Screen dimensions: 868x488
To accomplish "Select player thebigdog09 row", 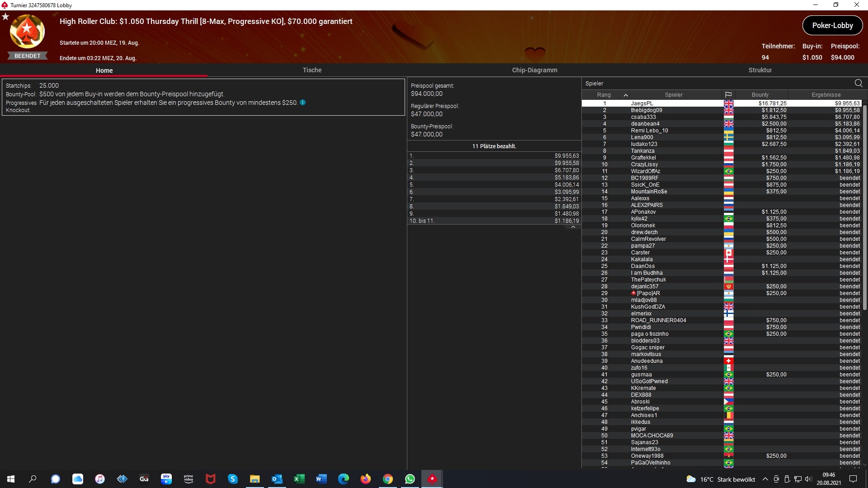I will (x=646, y=110).
